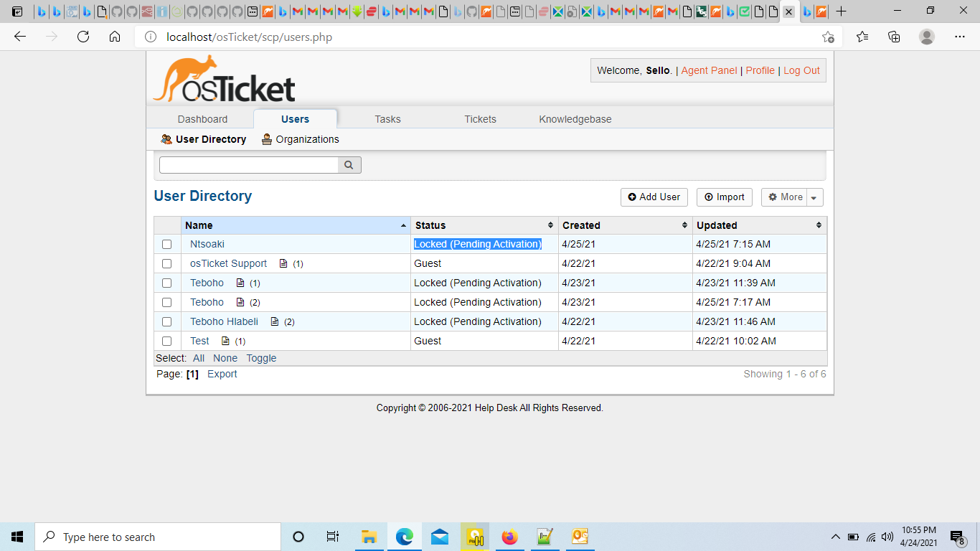Open the Knowledgebase tab
The height and width of the screenshot is (551, 980).
[575, 119]
